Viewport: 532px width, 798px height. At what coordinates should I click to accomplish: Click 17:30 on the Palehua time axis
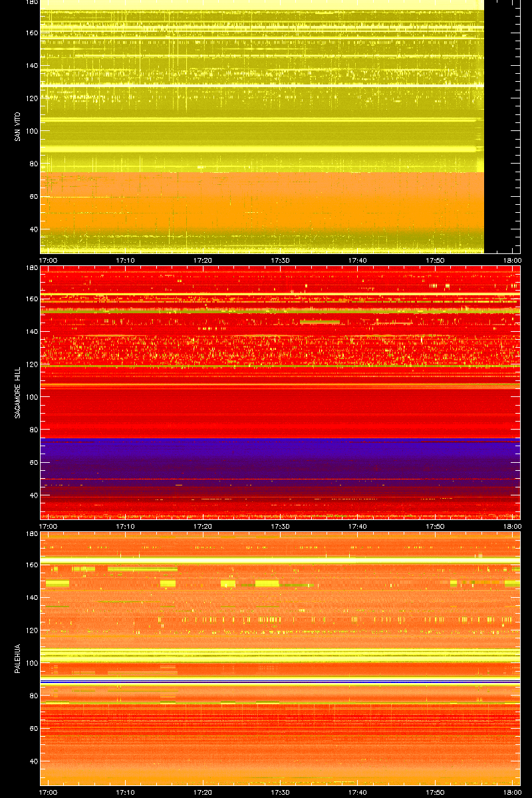pyautogui.click(x=281, y=792)
